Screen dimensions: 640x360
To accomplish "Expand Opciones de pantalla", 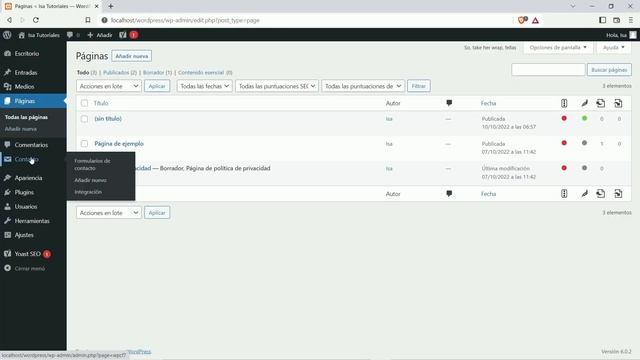I will click(558, 48).
